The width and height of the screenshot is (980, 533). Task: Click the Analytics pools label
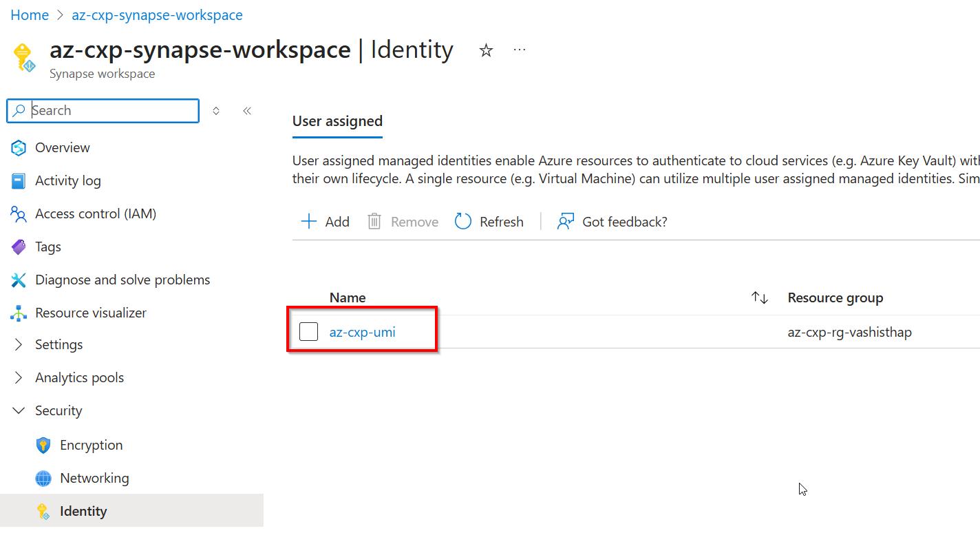[x=80, y=378]
